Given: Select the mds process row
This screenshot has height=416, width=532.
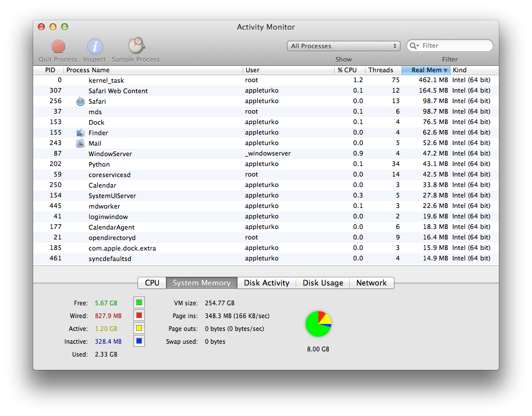Looking at the screenshot, I should [265, 112].
